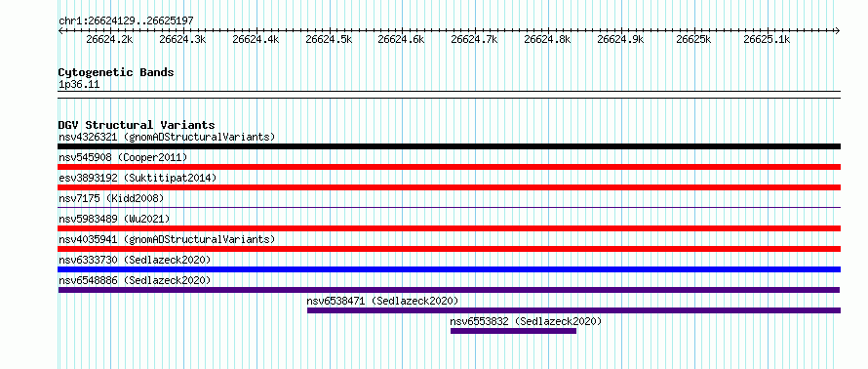Click the purple nsv6548886 variant bar

[449, 290]
